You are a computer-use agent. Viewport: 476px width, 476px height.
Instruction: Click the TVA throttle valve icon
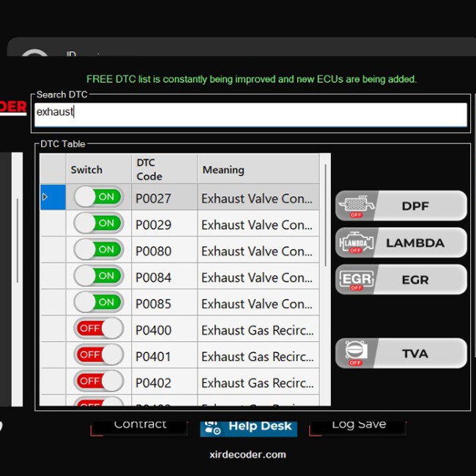[357, 354]
